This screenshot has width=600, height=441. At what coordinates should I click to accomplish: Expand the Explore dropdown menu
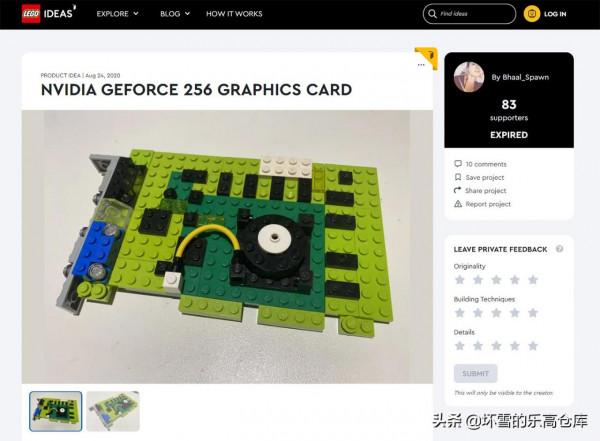point(117,14)
